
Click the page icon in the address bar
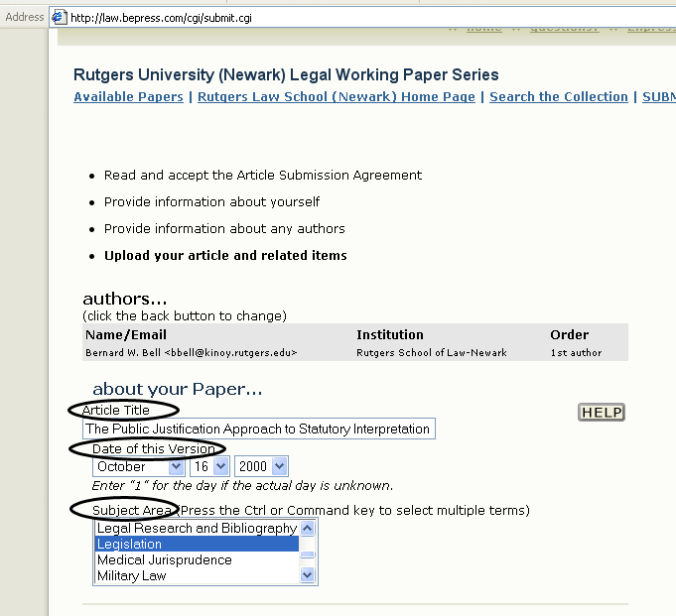pos(60,17)
